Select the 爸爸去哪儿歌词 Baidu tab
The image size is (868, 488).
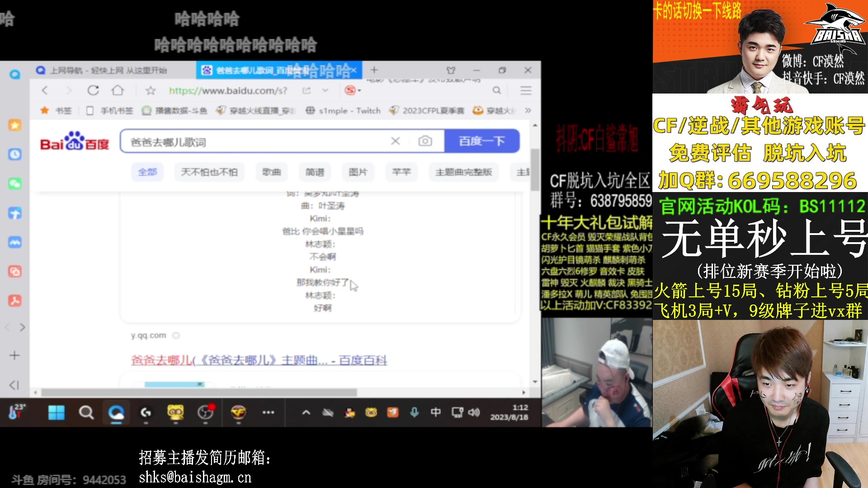click(279, 70)
